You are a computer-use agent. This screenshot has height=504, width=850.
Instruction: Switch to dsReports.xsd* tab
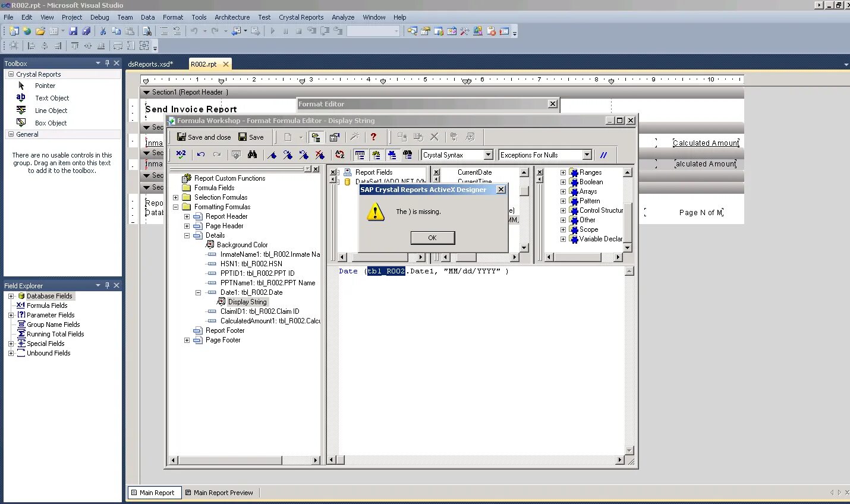(x=150, y=64)
